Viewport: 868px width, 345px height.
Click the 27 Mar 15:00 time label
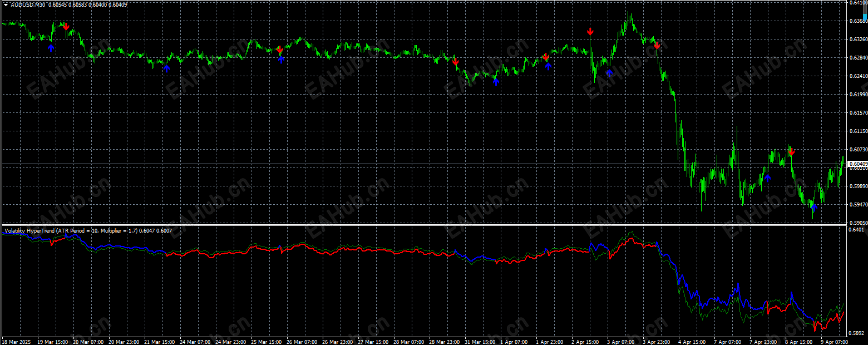pos(372,341)
